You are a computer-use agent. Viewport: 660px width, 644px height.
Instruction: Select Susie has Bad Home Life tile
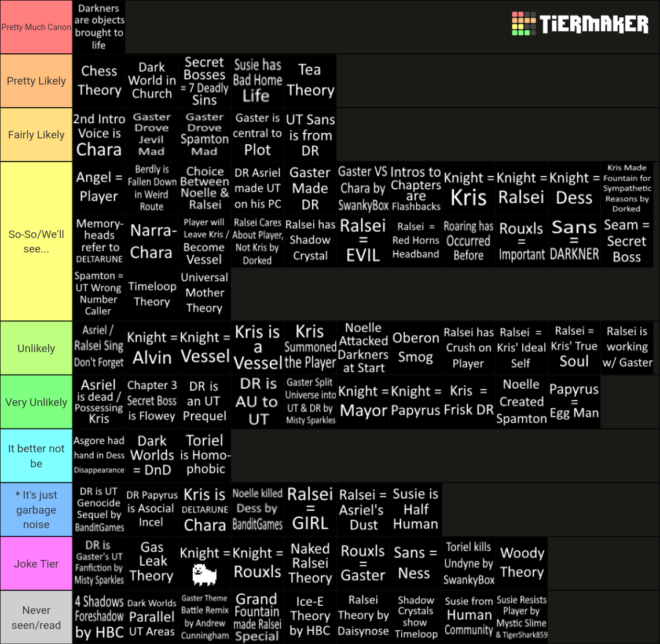[257, 81]
